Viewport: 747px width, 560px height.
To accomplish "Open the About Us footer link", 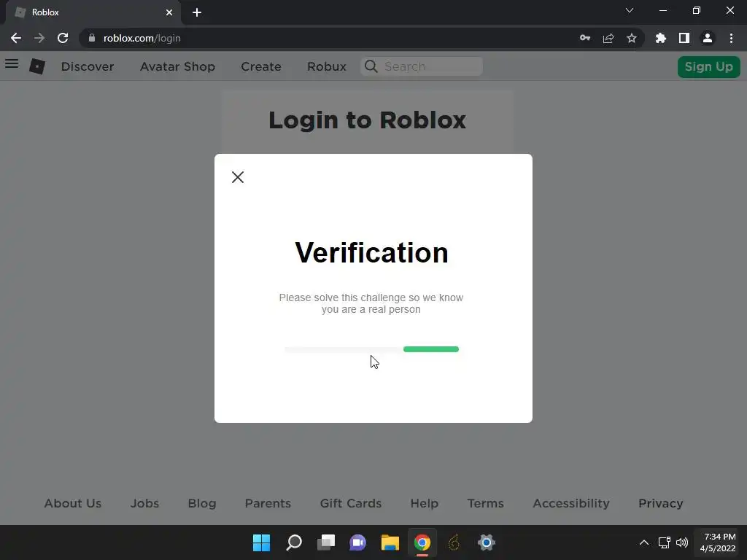I will (73, 503).
